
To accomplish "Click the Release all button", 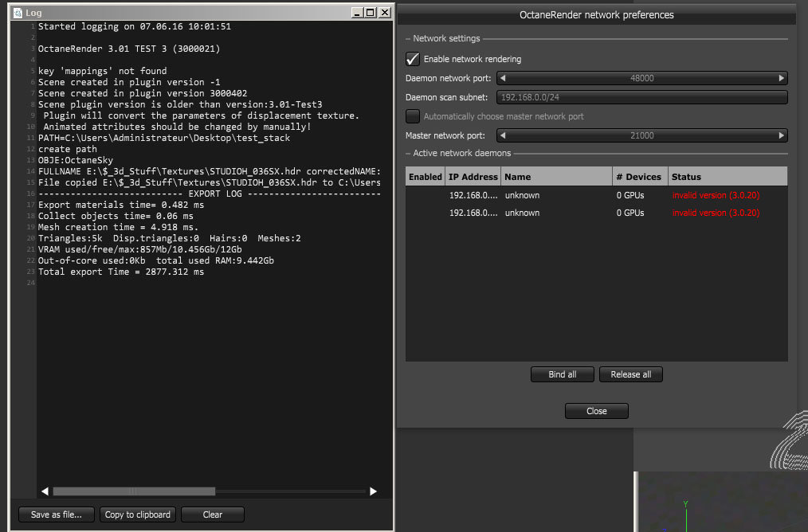I will pyautogui.click(x=631, y=374).
